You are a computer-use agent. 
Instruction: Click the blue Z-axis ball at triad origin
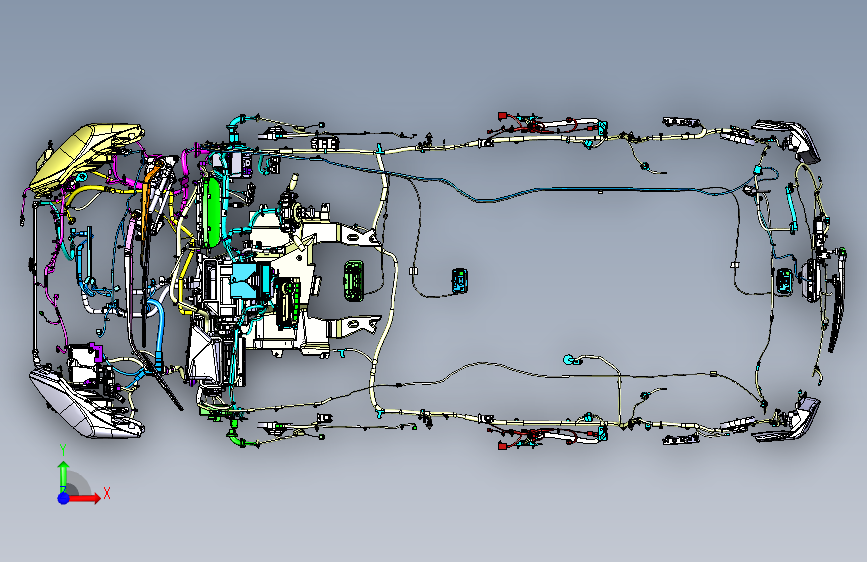64,498
